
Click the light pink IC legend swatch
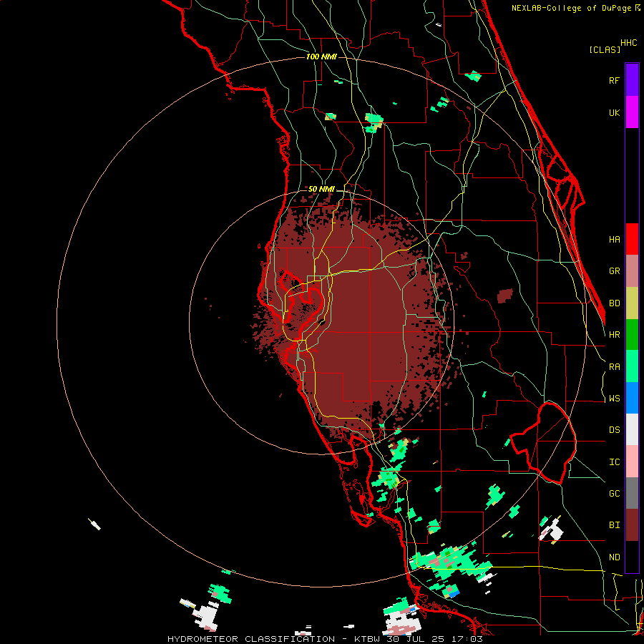pos(632,462)
